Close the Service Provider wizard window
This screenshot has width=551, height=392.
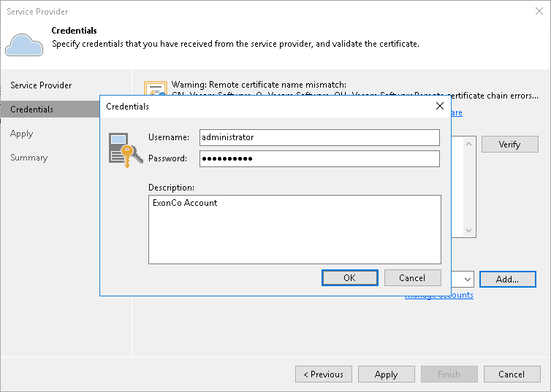coord(539,12)
